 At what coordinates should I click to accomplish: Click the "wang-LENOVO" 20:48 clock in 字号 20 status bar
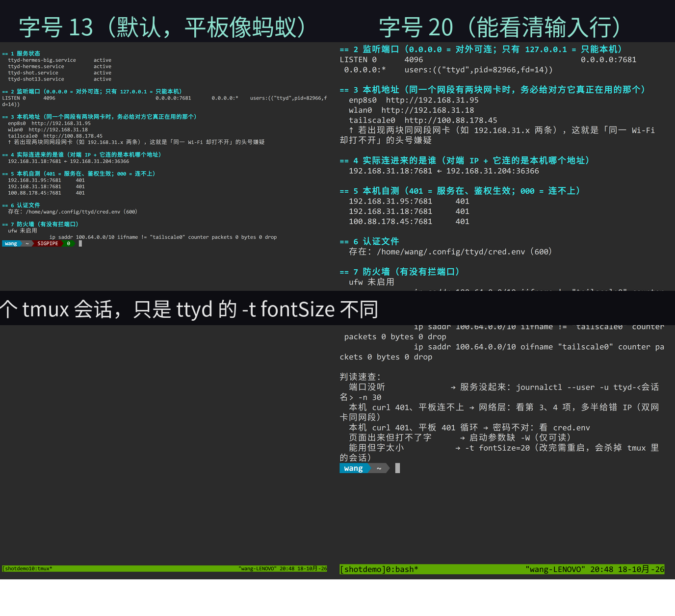595,569
